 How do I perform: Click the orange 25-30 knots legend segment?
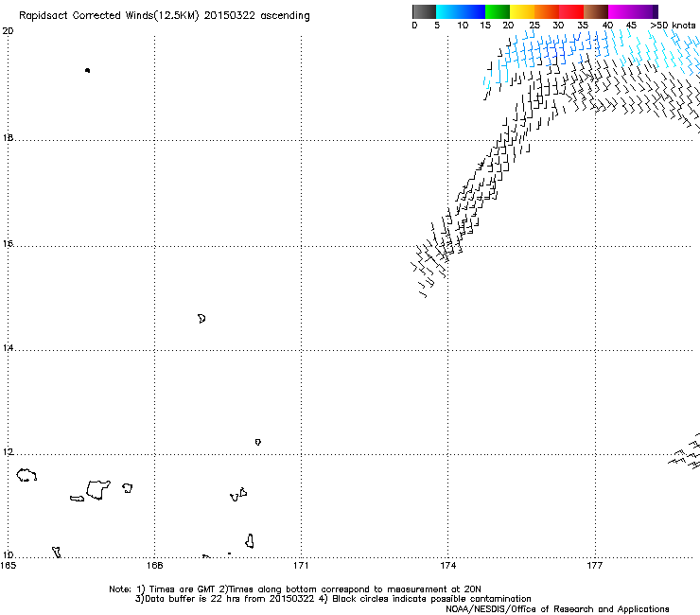pos(547,11)
